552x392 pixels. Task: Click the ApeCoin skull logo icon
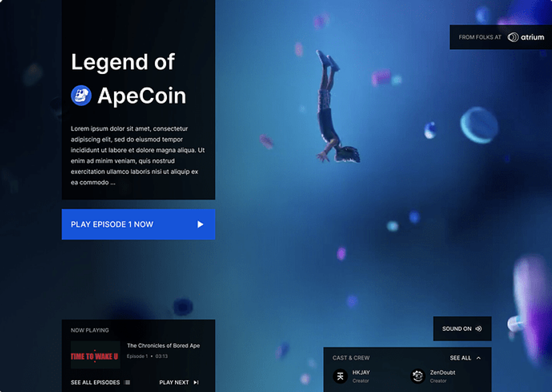[x=81, y=95]
